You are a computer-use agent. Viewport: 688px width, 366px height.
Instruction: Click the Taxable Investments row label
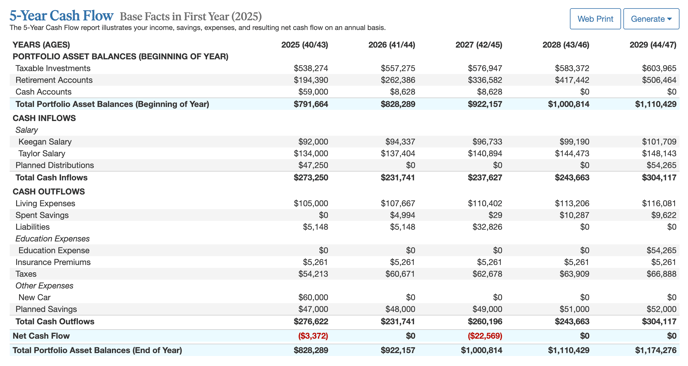tap(53, 68)
